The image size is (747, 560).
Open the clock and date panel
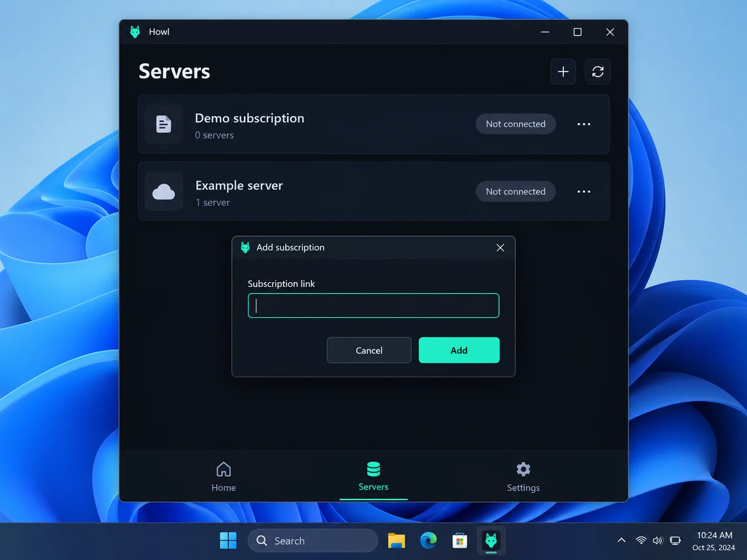pyautogui.click(x=713, y=541)
